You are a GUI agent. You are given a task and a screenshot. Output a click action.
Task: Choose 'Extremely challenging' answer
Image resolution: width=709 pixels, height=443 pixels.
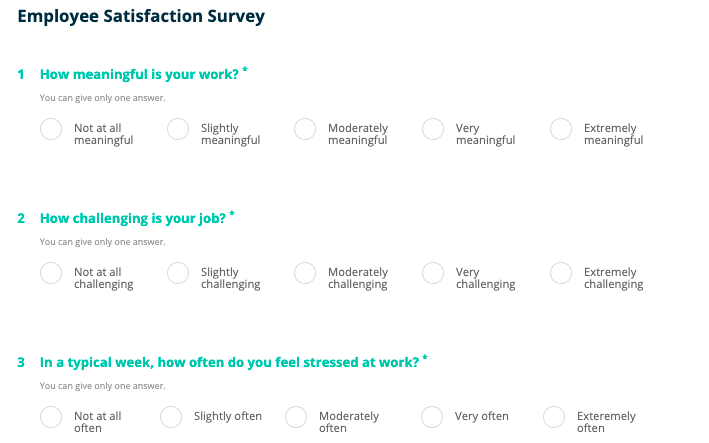click(561, 273)
